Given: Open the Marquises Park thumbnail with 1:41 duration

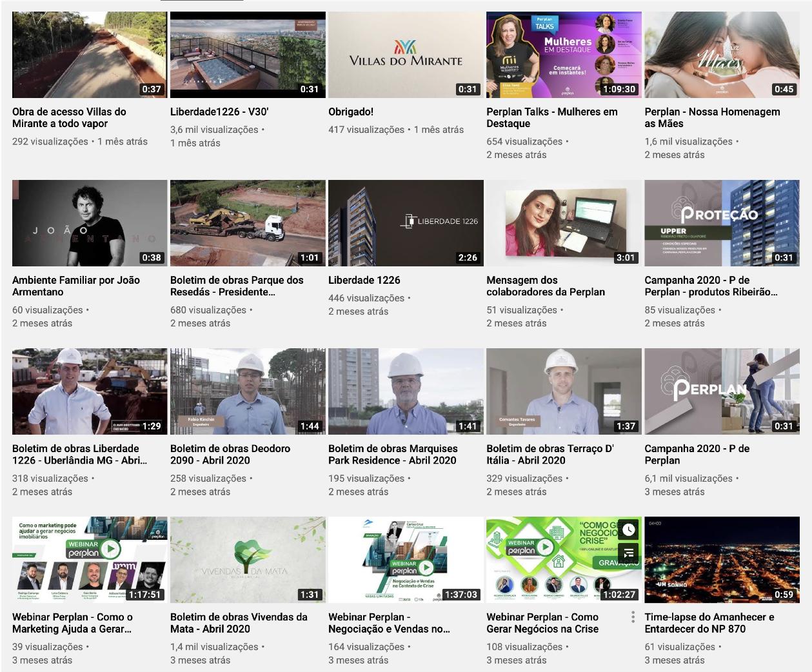Looking at the screenshot, I should (406, 391).
